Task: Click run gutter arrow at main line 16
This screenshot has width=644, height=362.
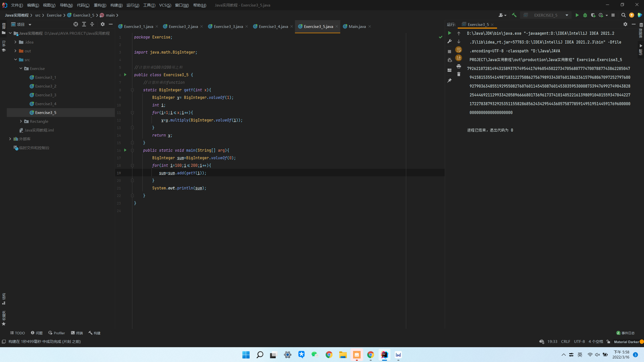Action: [x=125, y=150]
